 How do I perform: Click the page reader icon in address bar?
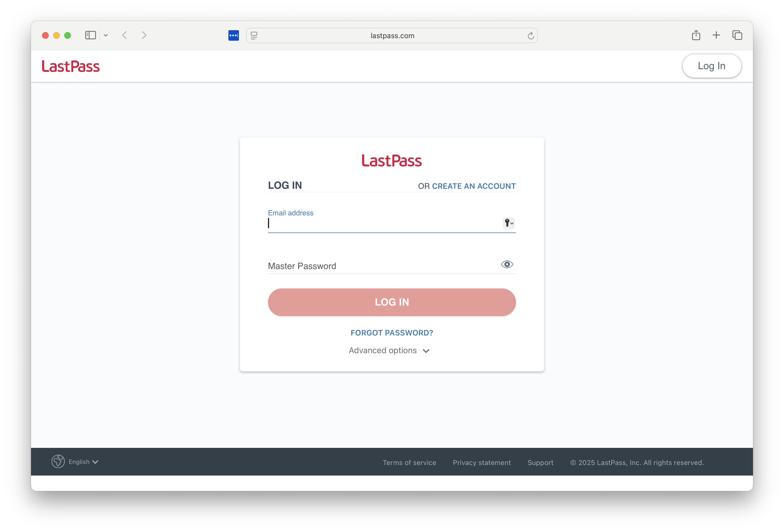pyautogui.click(x=254, y=35)
